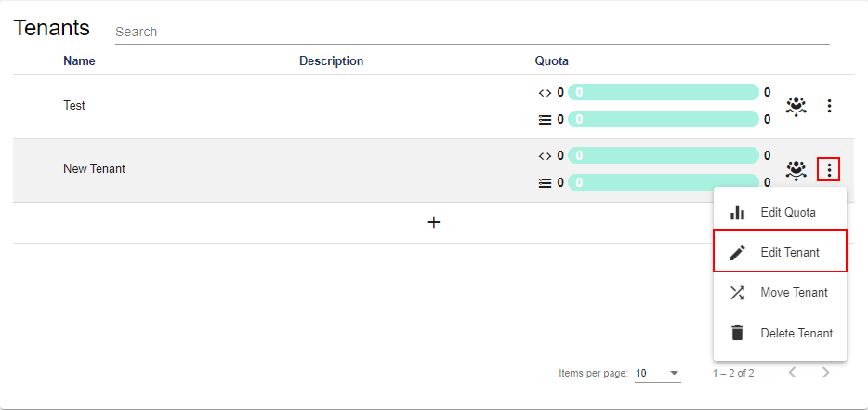Choose Edit Tenant menu entry
The width and height of the screenshot is (868, 410).
(789, 253)
